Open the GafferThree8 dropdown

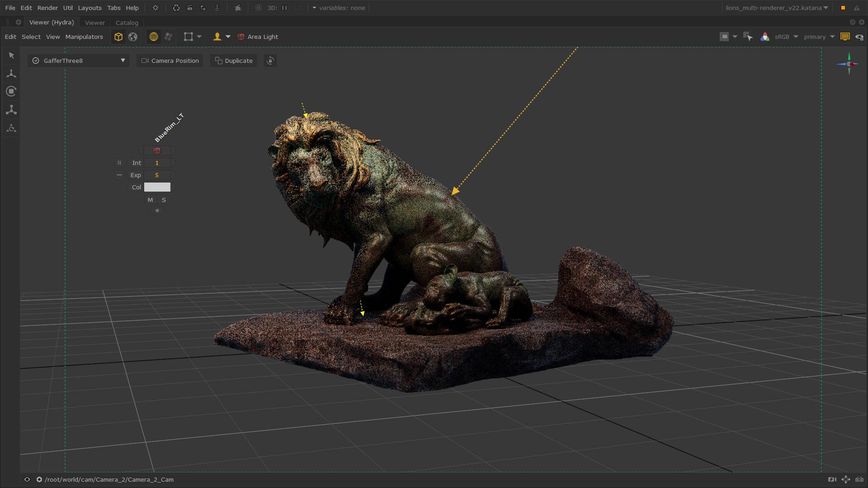[122, 60]
